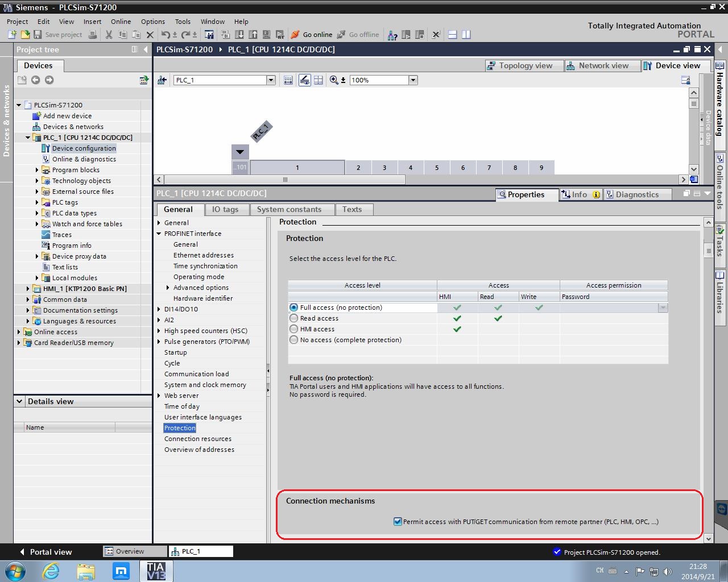Viewport: 728px width, 582px height.
Task: Click the Open project folder icon
Action: pos(24,35)
